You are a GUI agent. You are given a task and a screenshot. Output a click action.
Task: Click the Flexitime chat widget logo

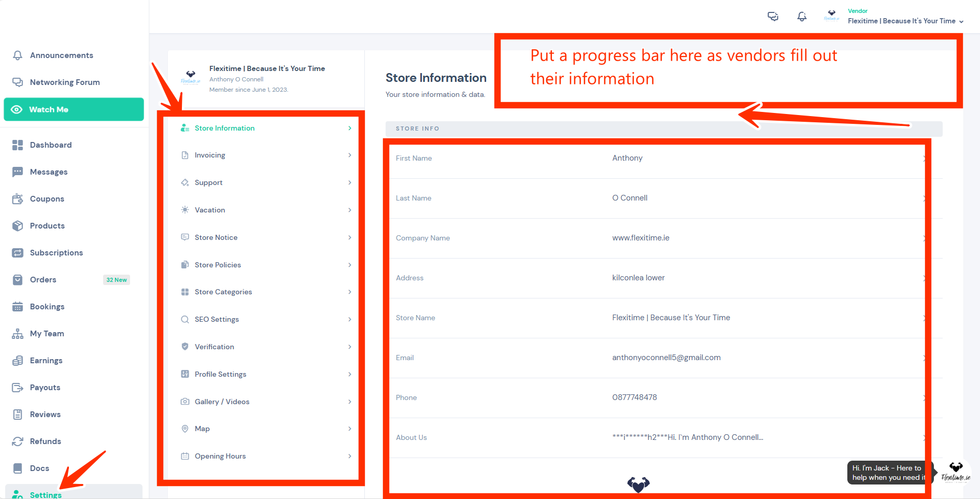click(x=956, y=472)
